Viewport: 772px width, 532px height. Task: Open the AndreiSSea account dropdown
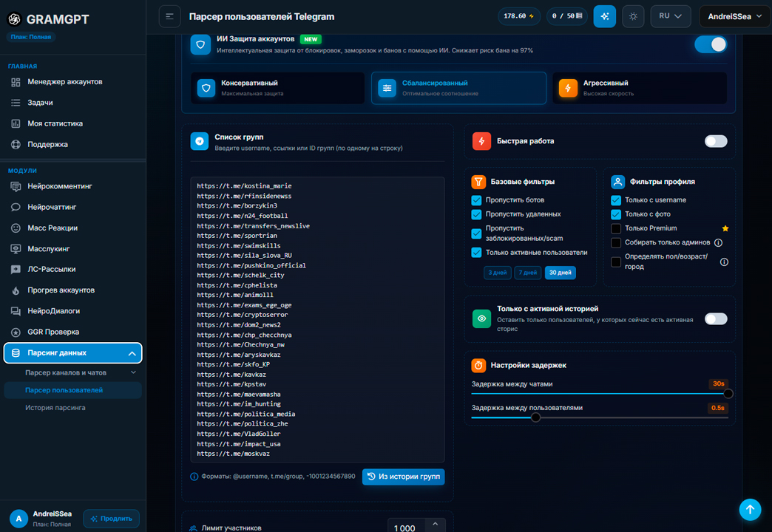click(734, 16)
